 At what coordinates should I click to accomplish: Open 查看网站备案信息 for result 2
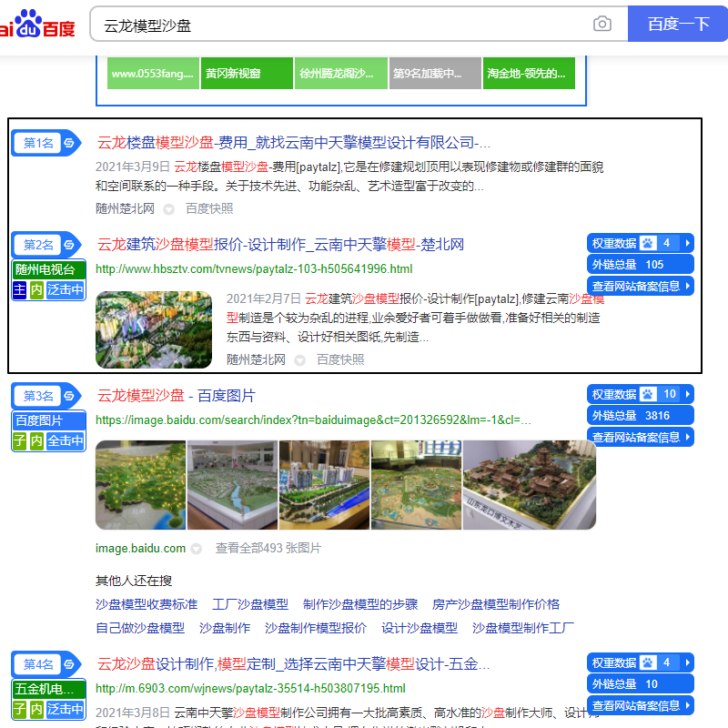(641, 286)
